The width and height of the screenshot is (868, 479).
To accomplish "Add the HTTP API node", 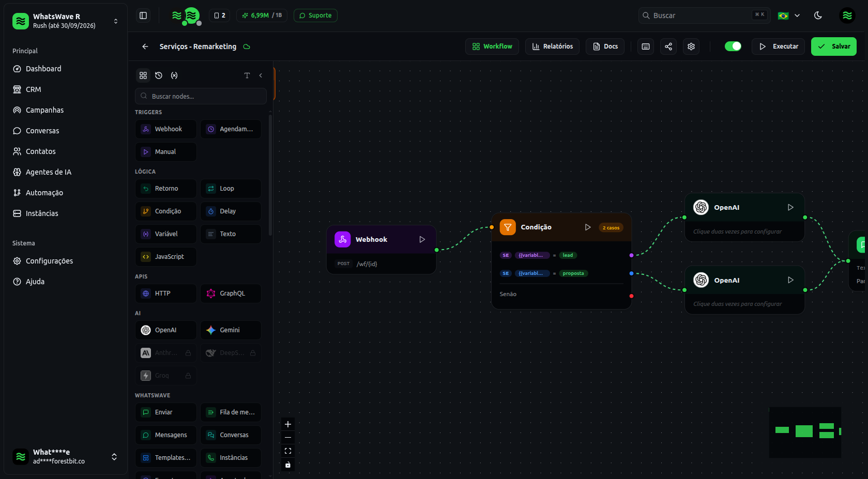I will pos(166,293).
